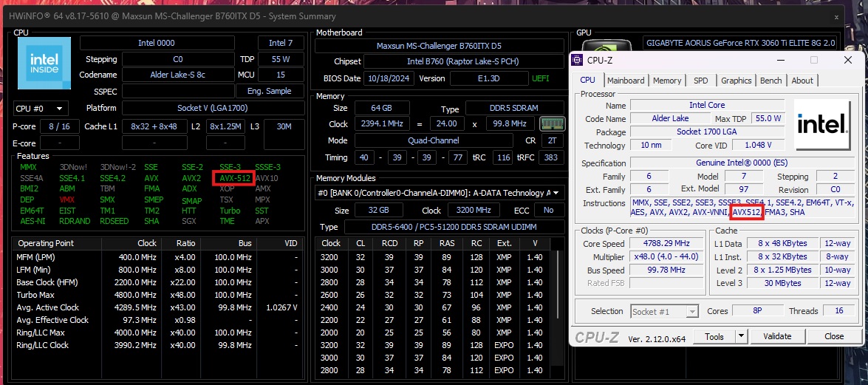Click the Turbo feature label
The image size is (868, 385).
[x=230, y=211]
